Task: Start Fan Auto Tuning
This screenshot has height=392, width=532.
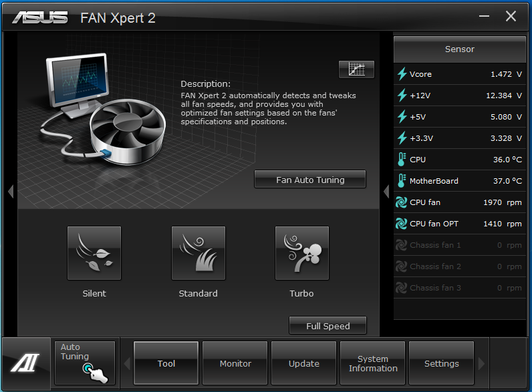Action: pos(310,180)
